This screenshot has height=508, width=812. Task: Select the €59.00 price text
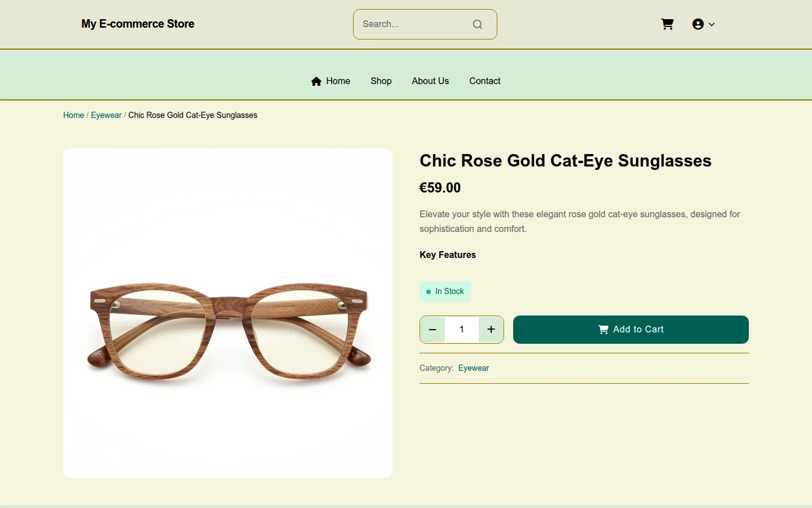pos(440,188)
